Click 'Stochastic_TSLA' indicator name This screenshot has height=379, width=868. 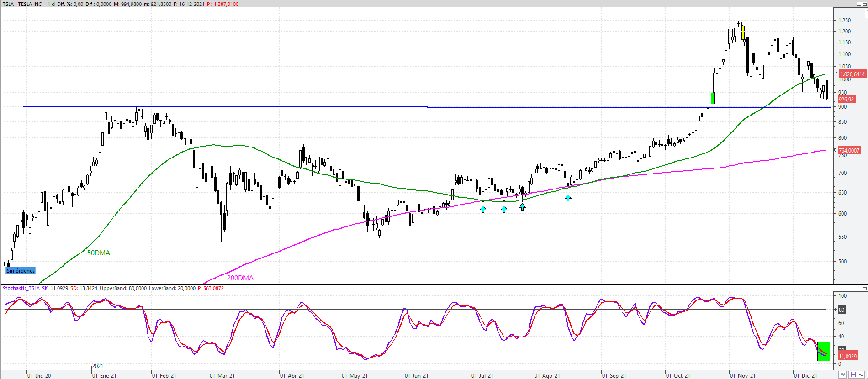(x=21, y=288)
